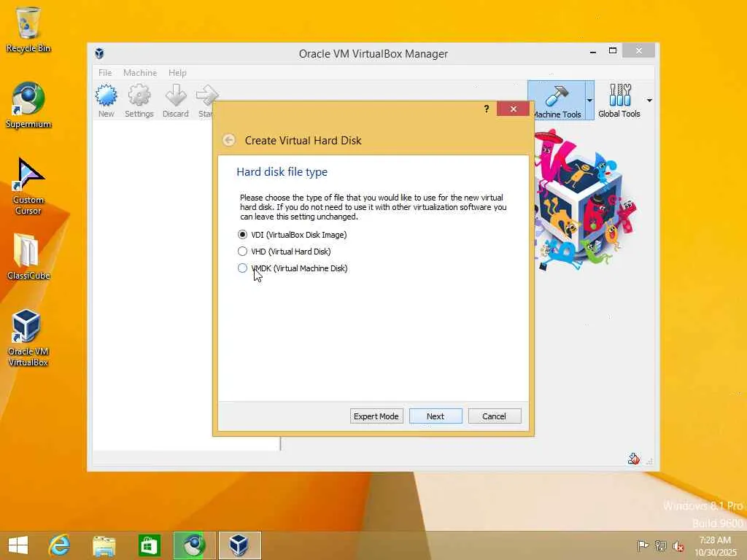This screenshot has width=747, height=560.
Task: Cancel the Create Virtual Hard Disk wizard
Action: tap(495, 416)
